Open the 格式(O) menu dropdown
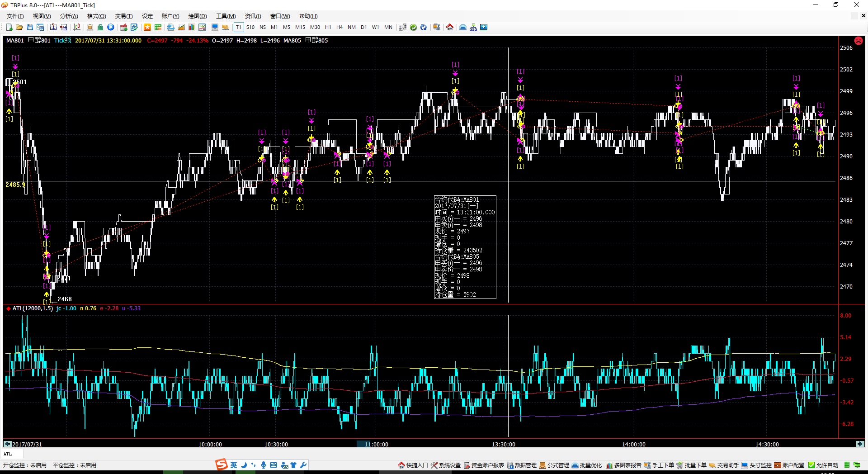Image resolution: width=868 pixels, height=474 pixels. coord(96,16)
